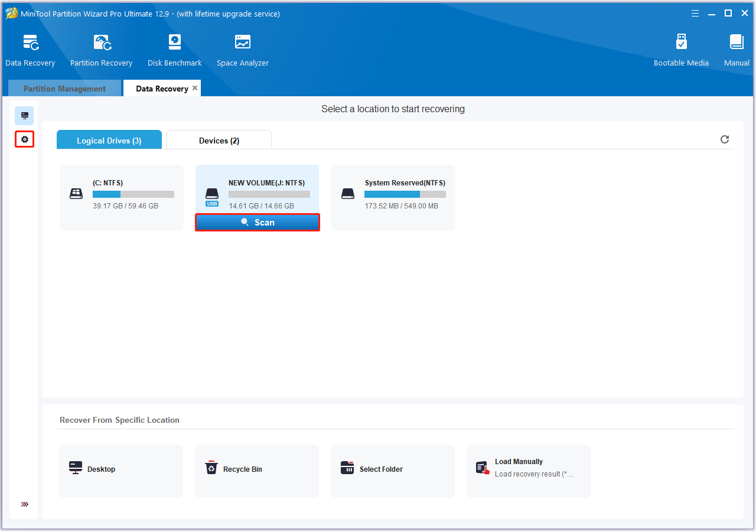Screen dimensions: 756x532
Task: Click the 'Recover From Specific Location' heading
Action: coord(119,420)
